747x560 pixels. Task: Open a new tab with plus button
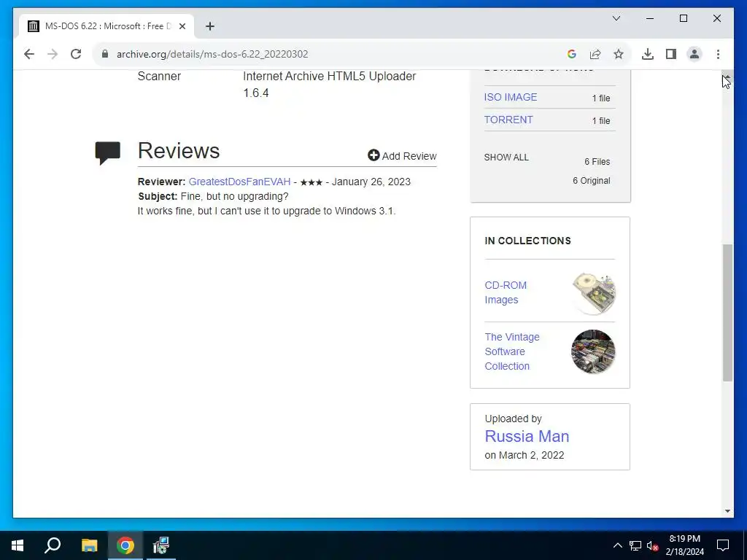[x=210, y=26]
